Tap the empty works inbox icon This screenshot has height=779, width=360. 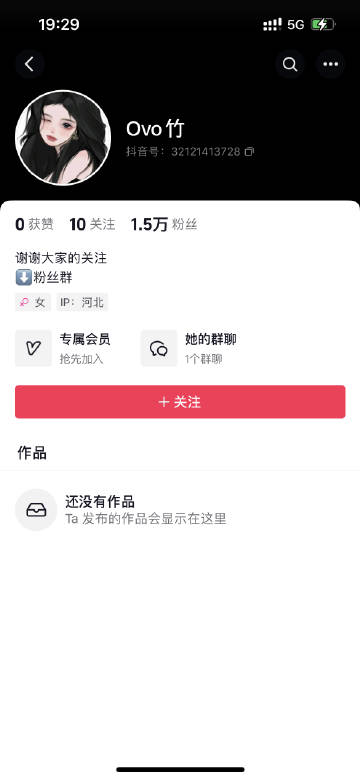(x=36, y=510)
